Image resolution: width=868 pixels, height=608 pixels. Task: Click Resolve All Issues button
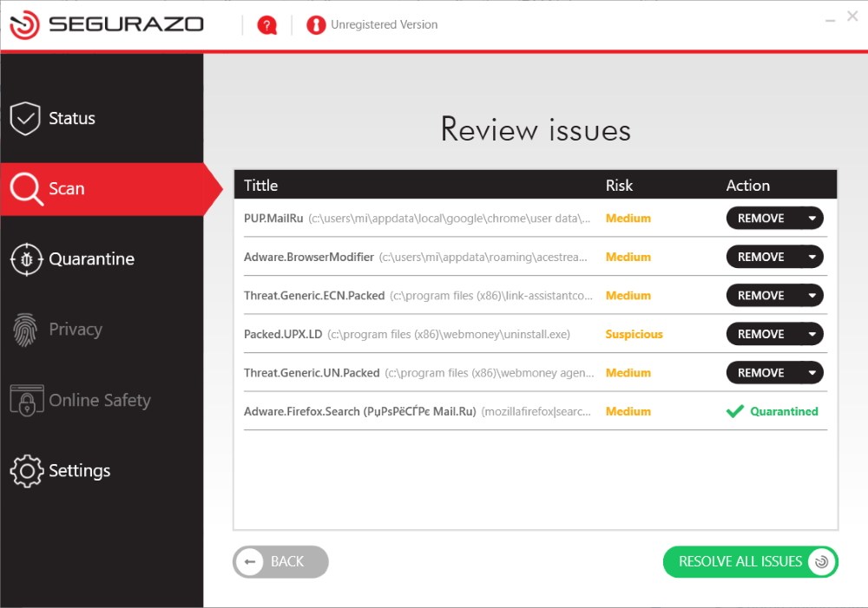point(751,562)
